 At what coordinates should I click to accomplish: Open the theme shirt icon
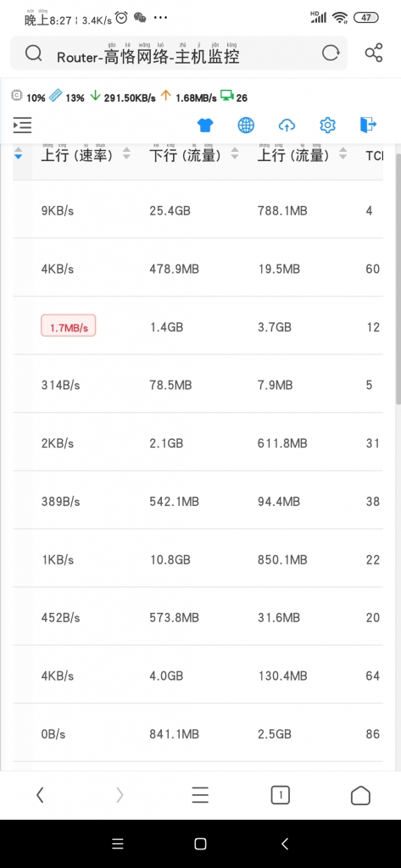205,125
